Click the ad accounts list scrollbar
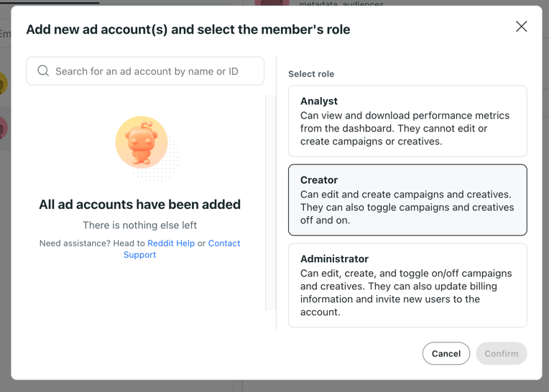Screen dimensions: 549x392 pos(270,201)
